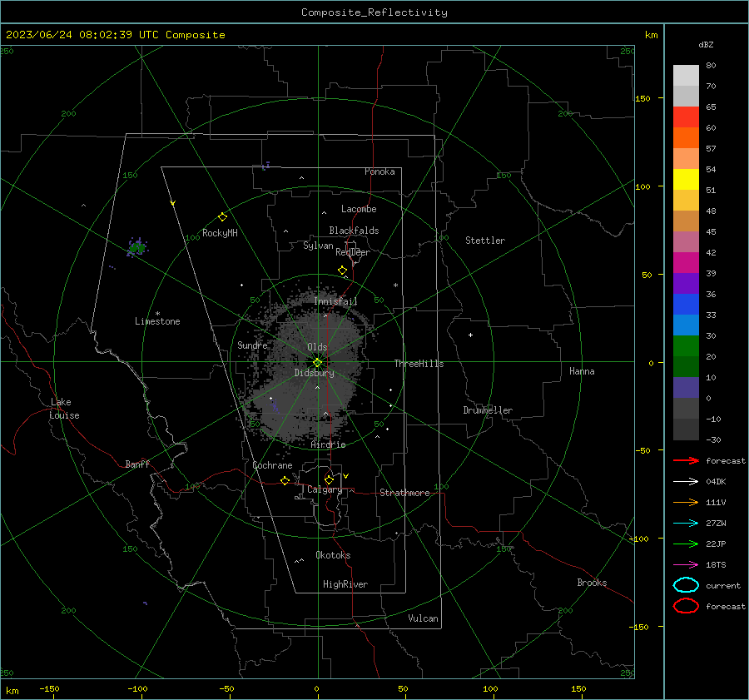Click the orange 111V arrow legend icon
Viewport: 749px width, 700px height.
pyautogui.click(x=686, y=502)
